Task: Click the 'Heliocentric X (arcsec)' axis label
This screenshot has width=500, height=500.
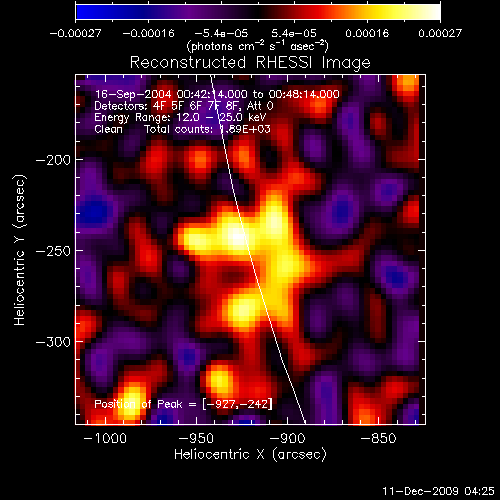Action: pyautogui.click(x=250, y=455)
